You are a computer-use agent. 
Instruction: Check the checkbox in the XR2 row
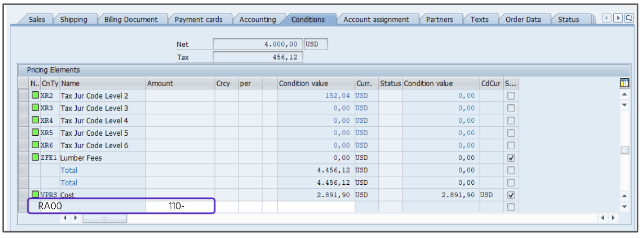click(511, 96)
